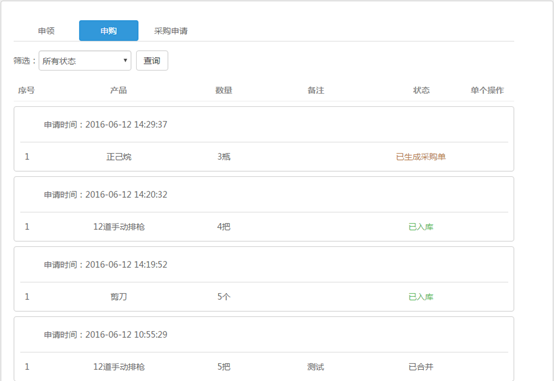Click the 序号 column header

pyautogui.click(x=26, y=90)
